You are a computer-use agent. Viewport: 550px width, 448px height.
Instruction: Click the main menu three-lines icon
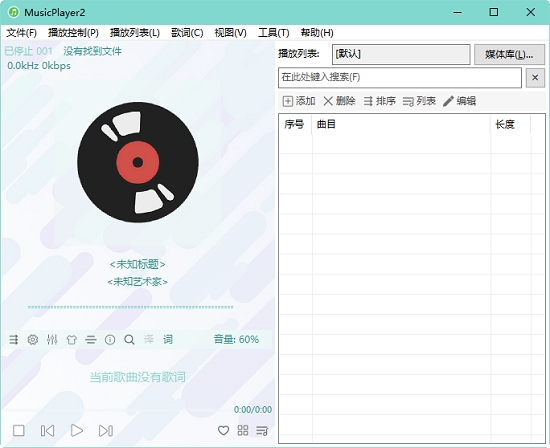pos(90,339)
